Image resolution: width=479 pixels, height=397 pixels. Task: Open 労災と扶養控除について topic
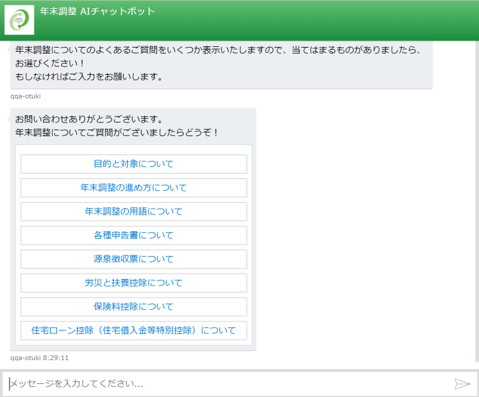click(134, 283)
